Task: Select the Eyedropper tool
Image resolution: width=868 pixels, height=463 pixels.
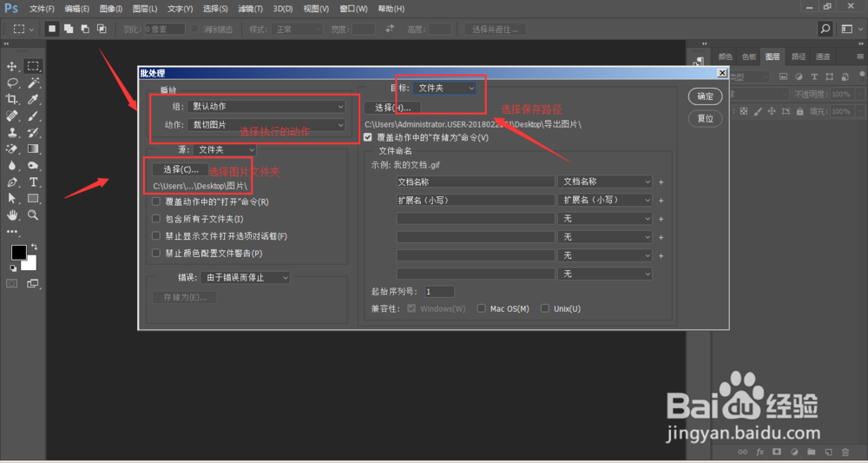Action: pyautogui.click(x=33, y=100)
